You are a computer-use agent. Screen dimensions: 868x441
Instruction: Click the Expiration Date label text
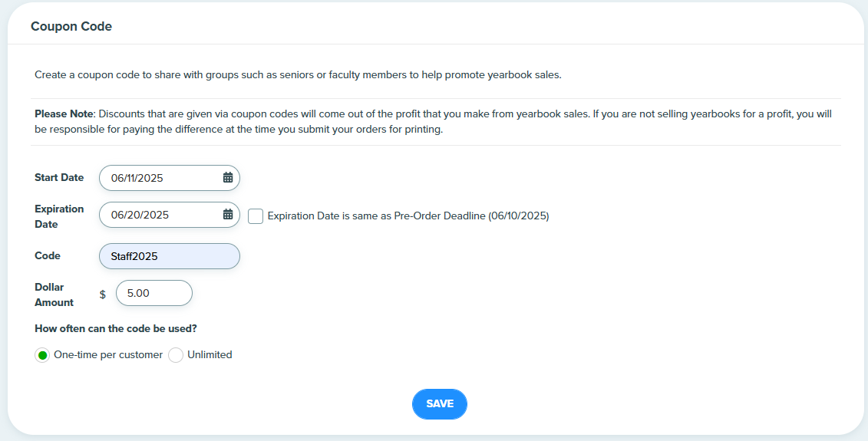point(59,216)
